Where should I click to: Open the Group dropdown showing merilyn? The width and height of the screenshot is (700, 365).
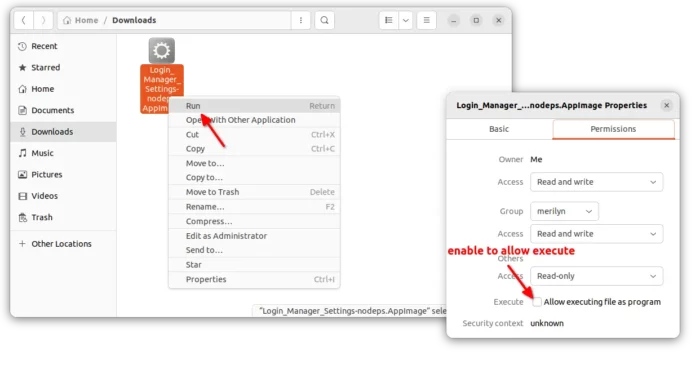click(564, 211)
